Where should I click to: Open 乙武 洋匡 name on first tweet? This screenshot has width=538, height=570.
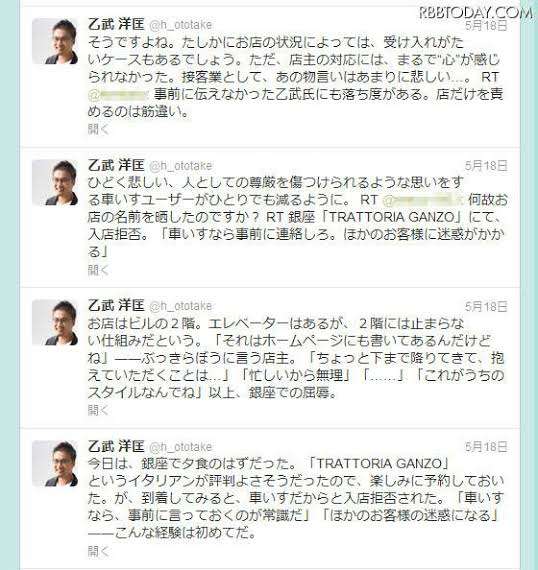(x=116, y=25)
